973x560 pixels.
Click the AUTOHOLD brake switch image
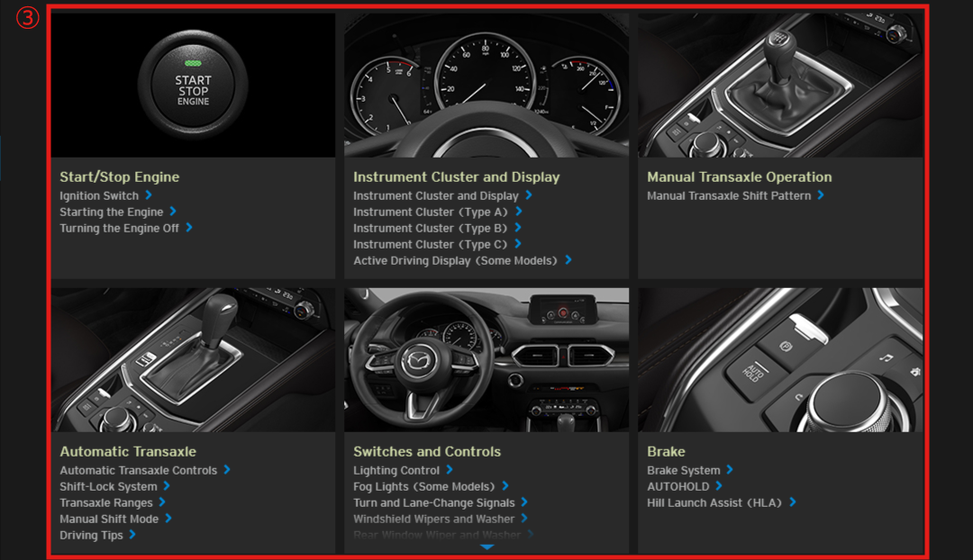tap(780, 360)
